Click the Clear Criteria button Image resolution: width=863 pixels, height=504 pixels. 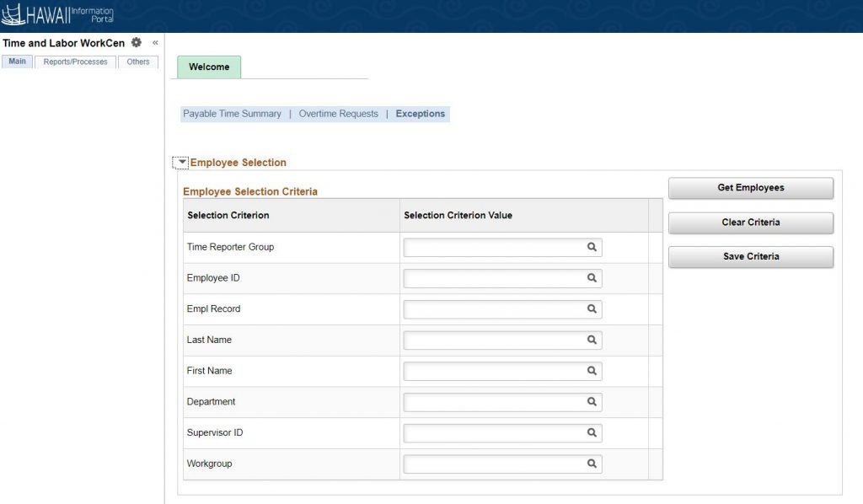[x=750, y=223]
